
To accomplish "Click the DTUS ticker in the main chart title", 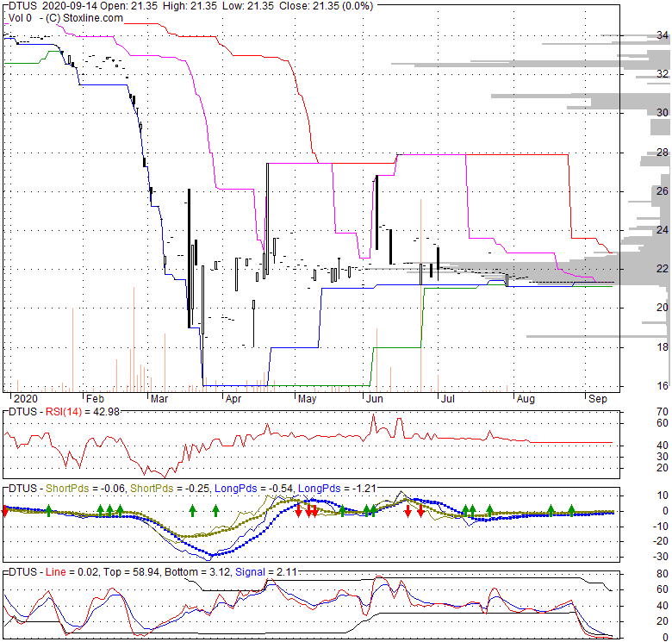I will click(x=22, y=6).
